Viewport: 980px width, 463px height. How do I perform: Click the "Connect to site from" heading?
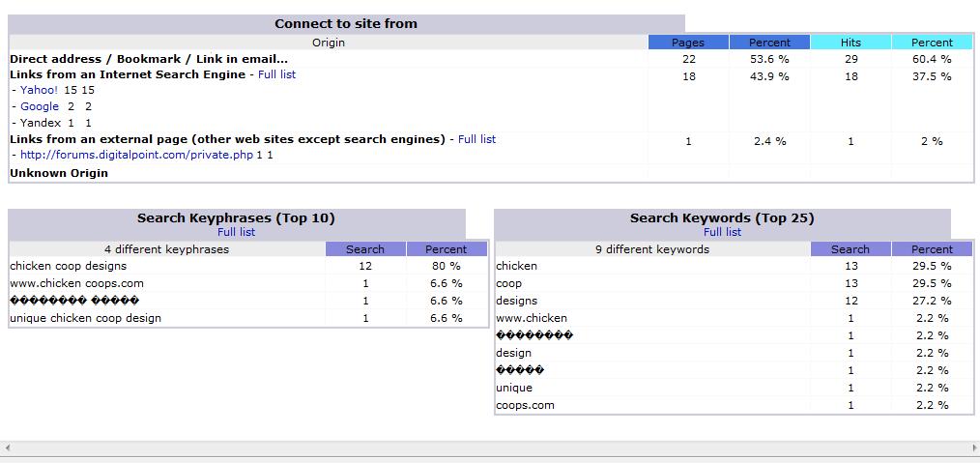point(346,23)
